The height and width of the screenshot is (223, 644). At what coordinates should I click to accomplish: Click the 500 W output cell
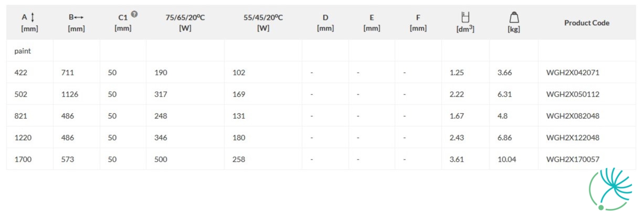point(161,159)
